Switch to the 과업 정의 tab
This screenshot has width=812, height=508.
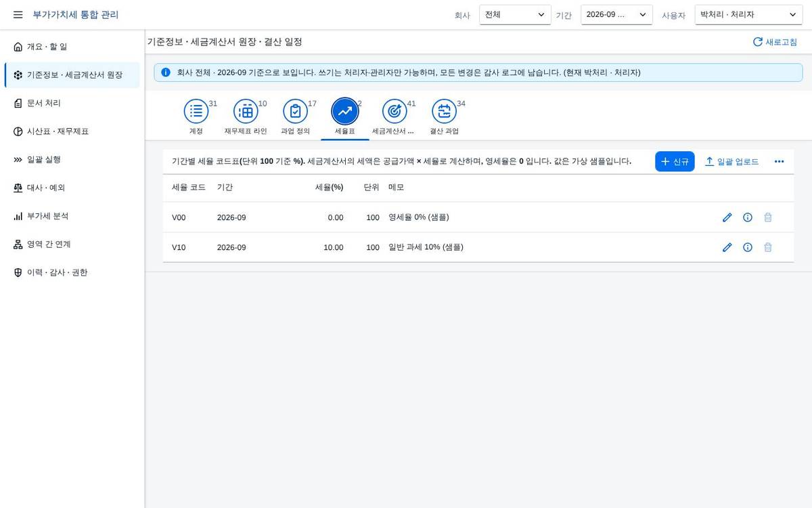click(295, 117)
